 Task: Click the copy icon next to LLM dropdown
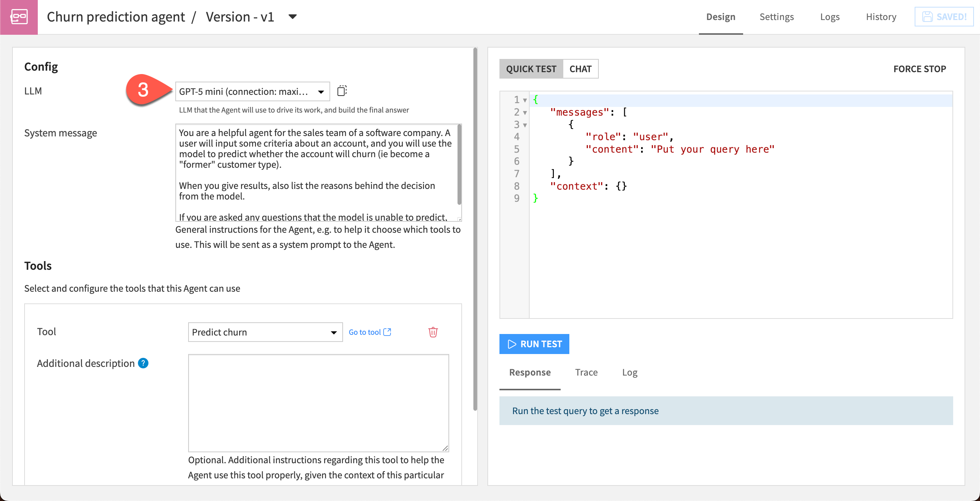pos(342,91)
